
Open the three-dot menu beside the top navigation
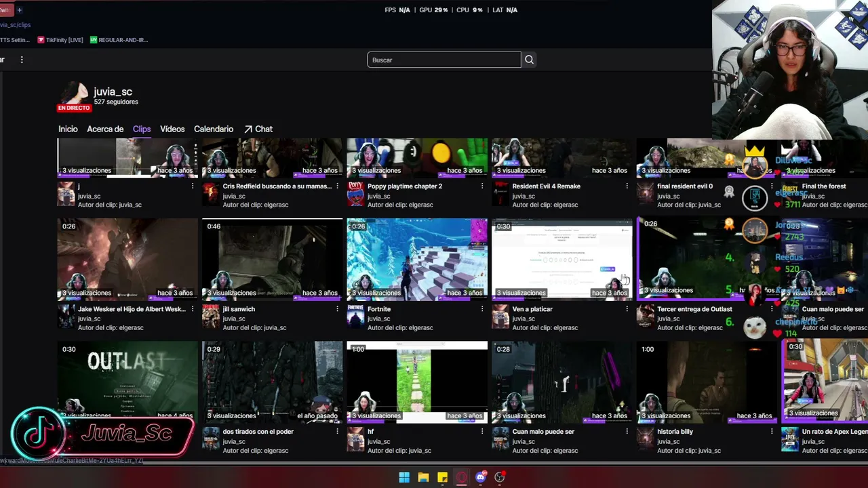click(22, 60)
